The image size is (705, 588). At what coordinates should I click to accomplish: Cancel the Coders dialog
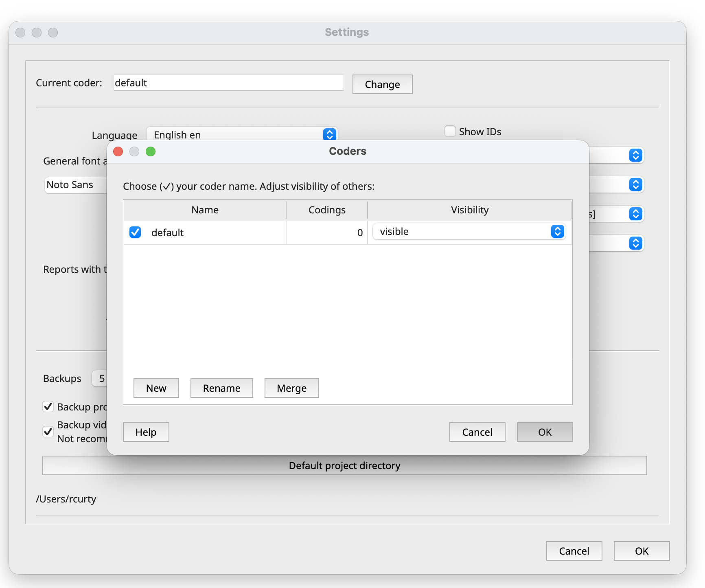tap(477, 432)
